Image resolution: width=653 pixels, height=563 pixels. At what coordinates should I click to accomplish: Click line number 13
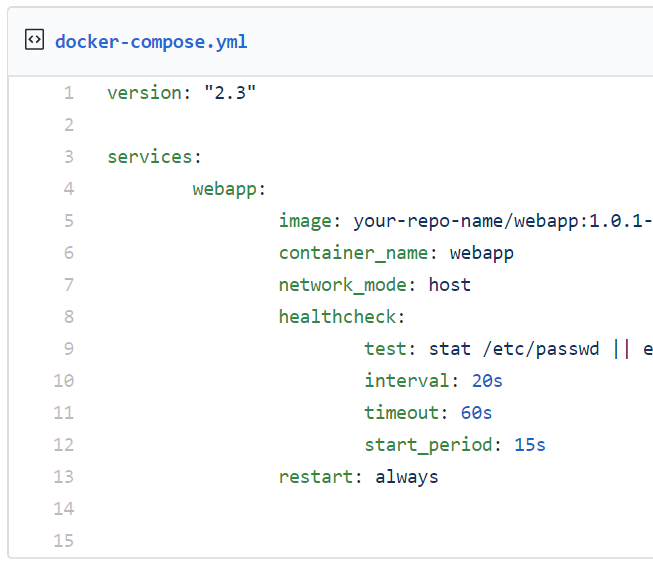tap(64, 476)
